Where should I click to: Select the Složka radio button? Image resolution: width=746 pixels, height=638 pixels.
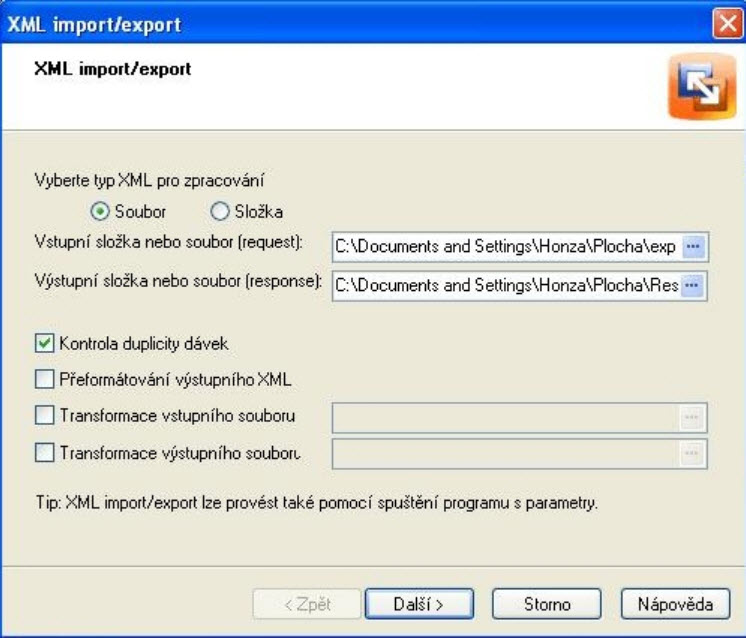(220, 211)
